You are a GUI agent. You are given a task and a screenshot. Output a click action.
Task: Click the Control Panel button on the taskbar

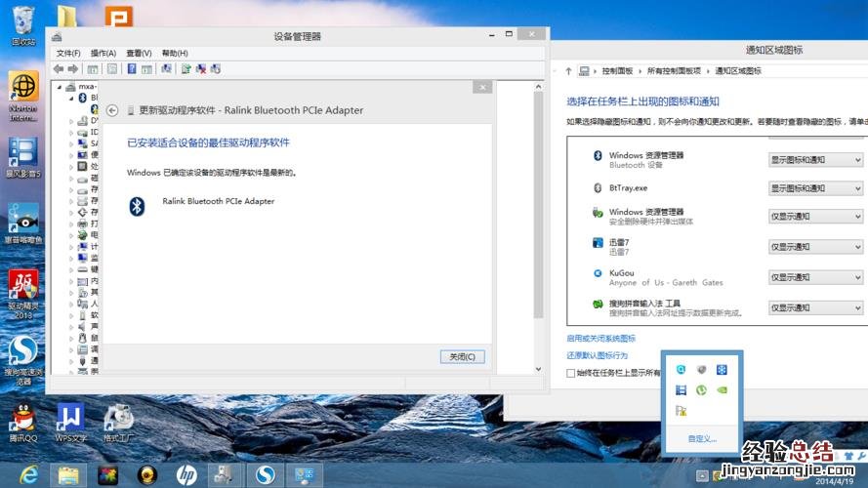pyautogui.click(x=305, y=475)
